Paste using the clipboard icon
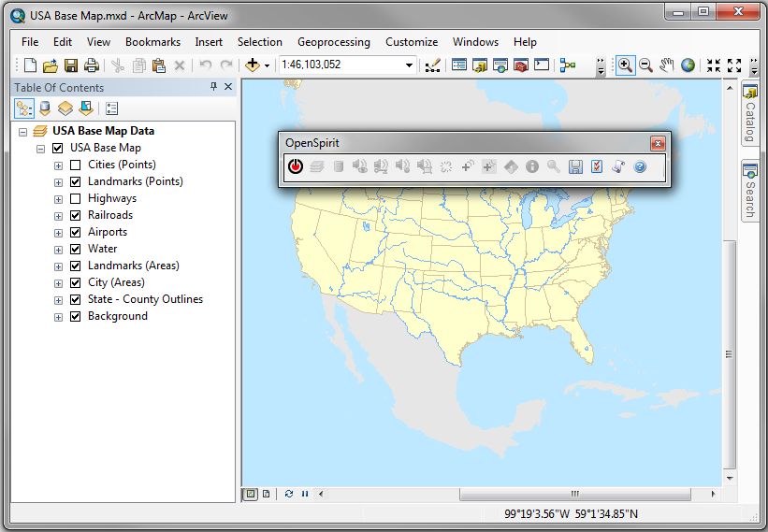 159,65
